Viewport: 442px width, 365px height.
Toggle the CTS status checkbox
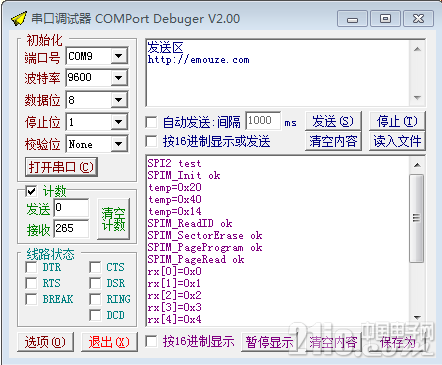coord(95,267)
